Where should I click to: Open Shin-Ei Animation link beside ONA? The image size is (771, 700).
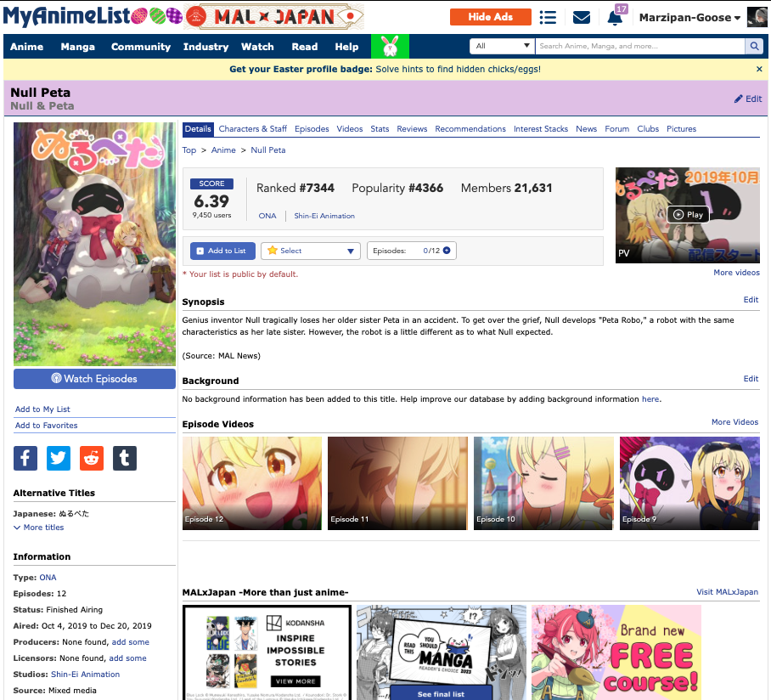(x=324, y=216)
